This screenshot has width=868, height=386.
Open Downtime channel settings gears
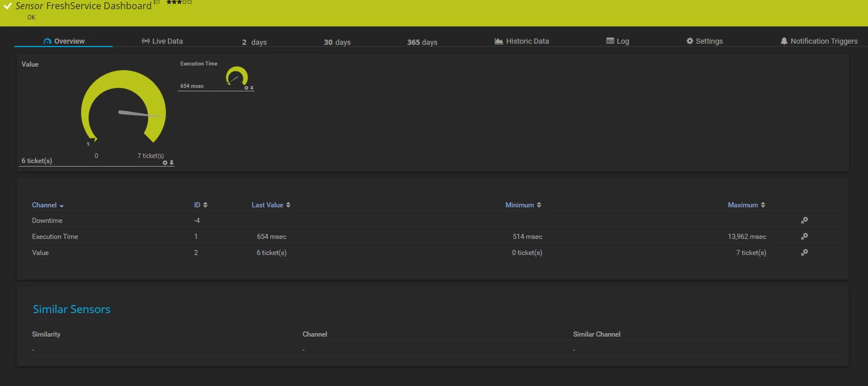[x=804, y=220]
